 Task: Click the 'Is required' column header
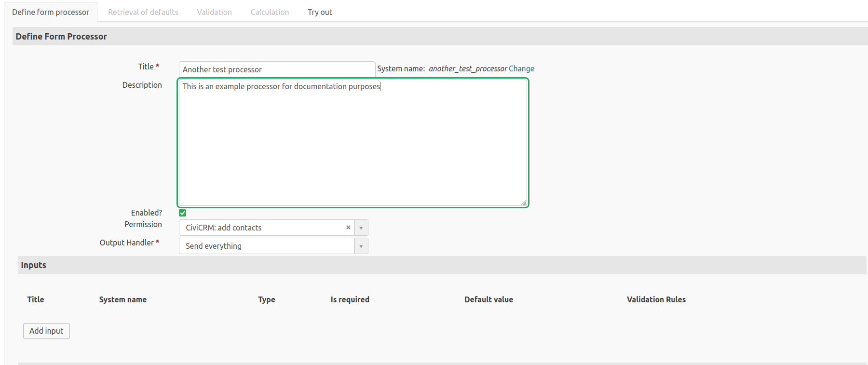350,299
